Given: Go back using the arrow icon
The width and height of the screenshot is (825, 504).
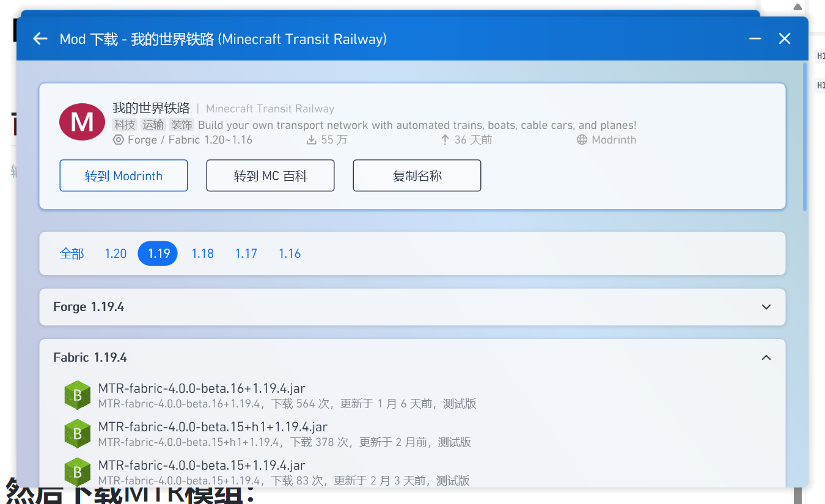Looking at the screenshot, I should pos(40,38).
